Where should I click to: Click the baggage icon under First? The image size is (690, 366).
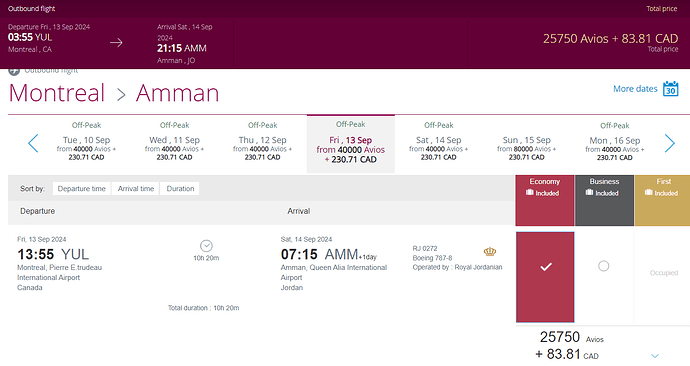(649, 193)
